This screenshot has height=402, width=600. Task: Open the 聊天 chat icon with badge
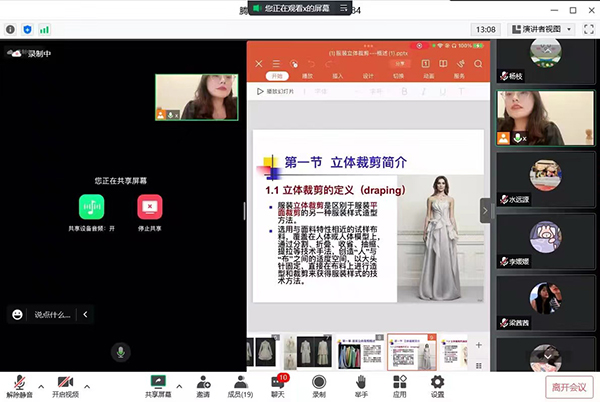click(278, 381)
